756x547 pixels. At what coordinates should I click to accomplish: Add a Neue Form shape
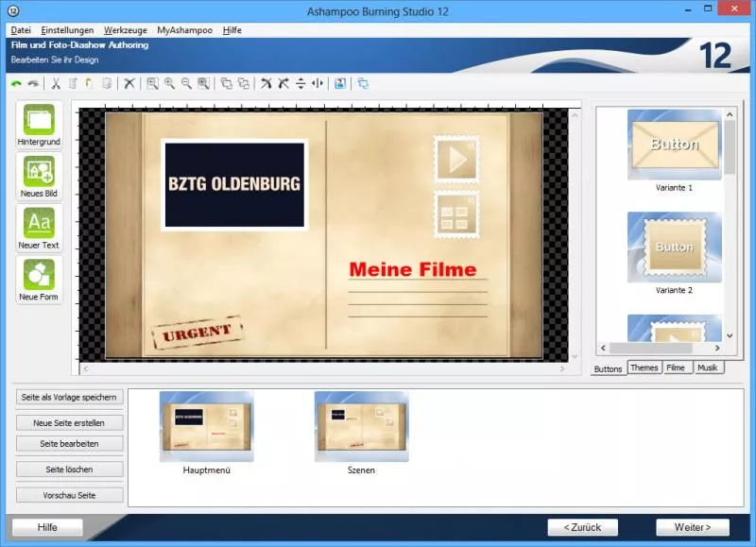(39, 280)
